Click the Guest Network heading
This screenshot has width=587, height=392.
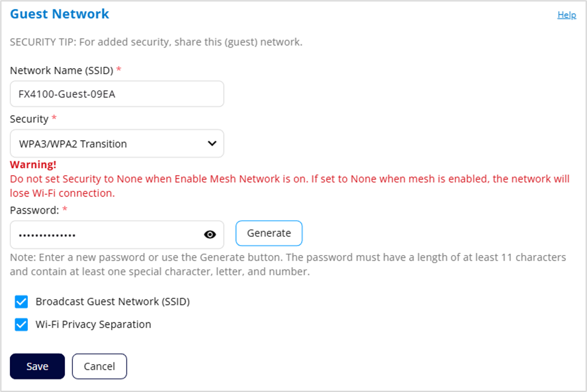(x=60, y=14)
